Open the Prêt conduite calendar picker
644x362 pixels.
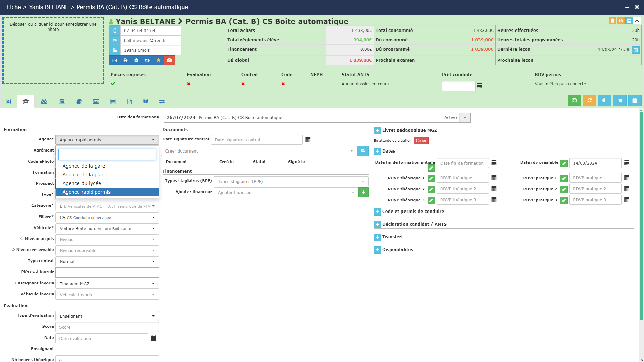coord(479,86)
